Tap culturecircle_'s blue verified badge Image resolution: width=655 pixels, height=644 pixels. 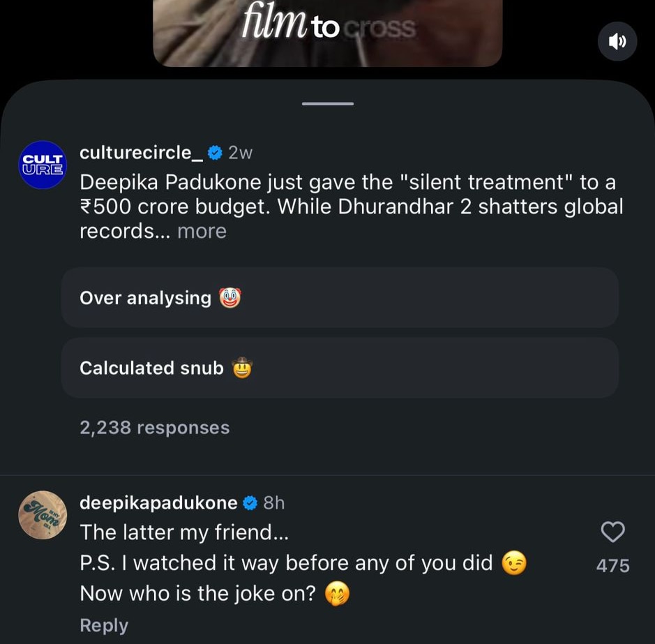click(216, 152)
